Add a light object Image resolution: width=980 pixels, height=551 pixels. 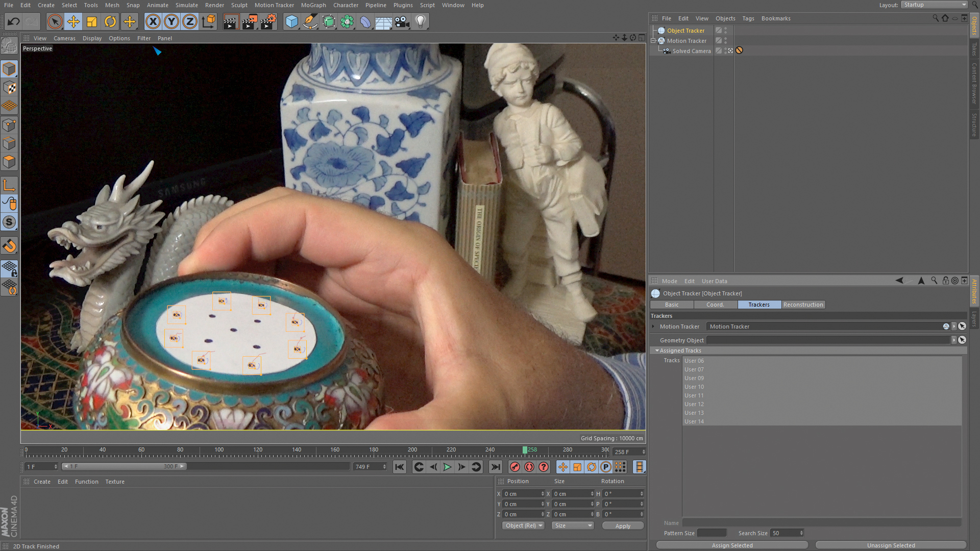(421, 22)
